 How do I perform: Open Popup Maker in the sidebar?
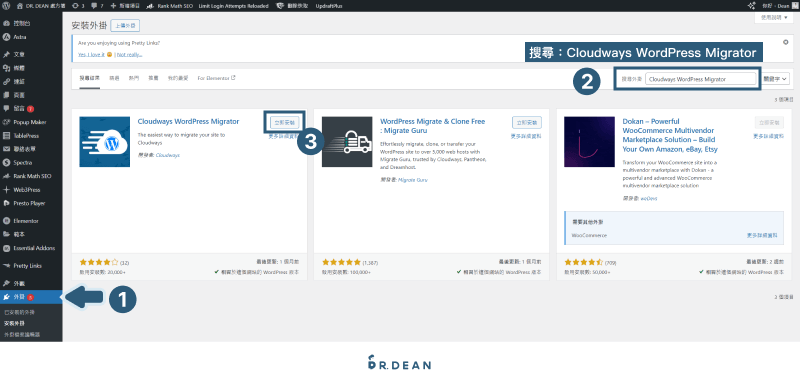pos(31,122)
